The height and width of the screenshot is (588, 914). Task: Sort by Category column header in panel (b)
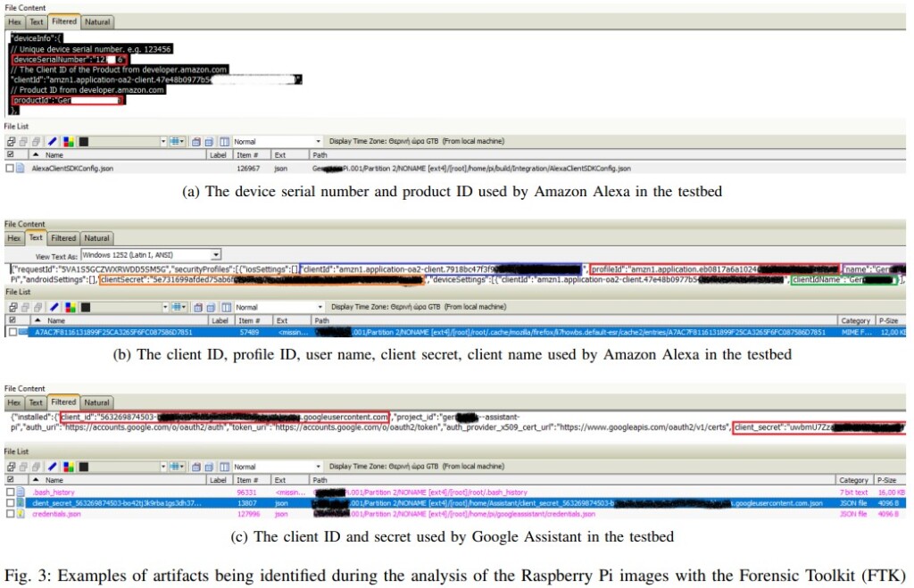855,320
